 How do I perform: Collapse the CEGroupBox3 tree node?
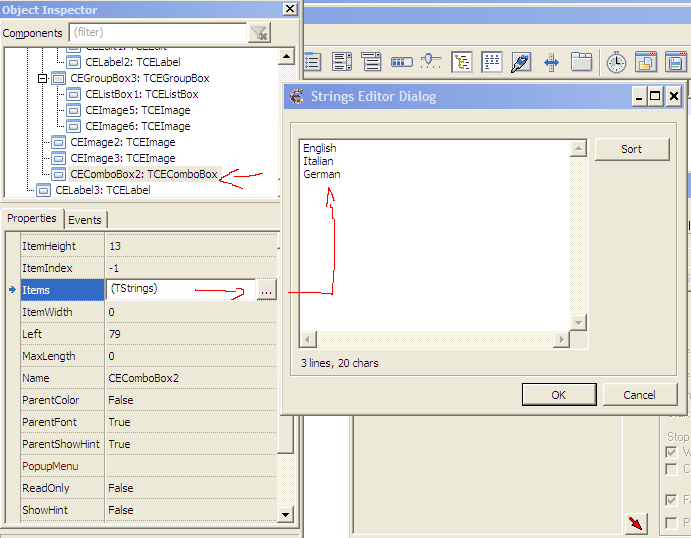click(42, 78)
